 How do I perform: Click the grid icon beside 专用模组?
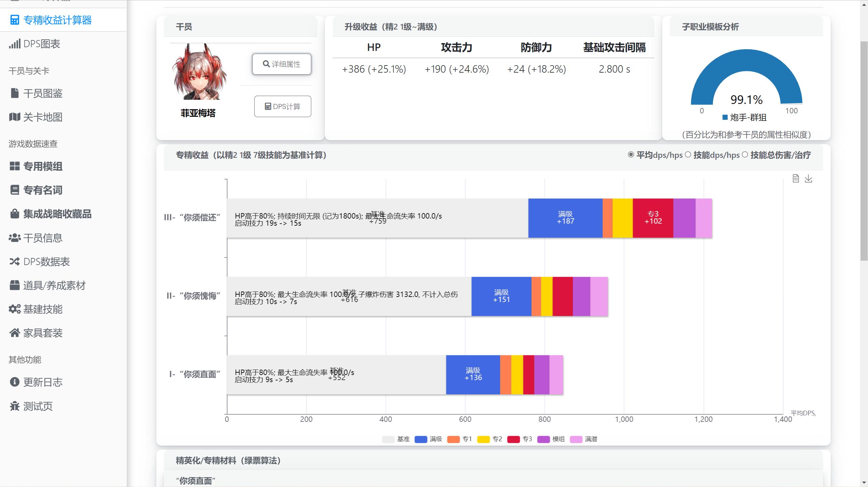tap(15, 166)
